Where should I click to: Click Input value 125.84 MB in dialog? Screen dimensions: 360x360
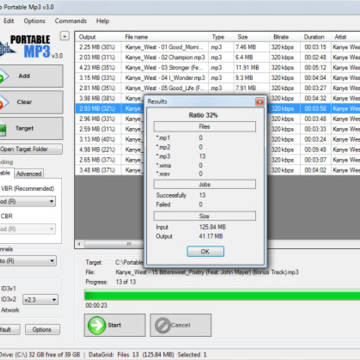[212, 227]
